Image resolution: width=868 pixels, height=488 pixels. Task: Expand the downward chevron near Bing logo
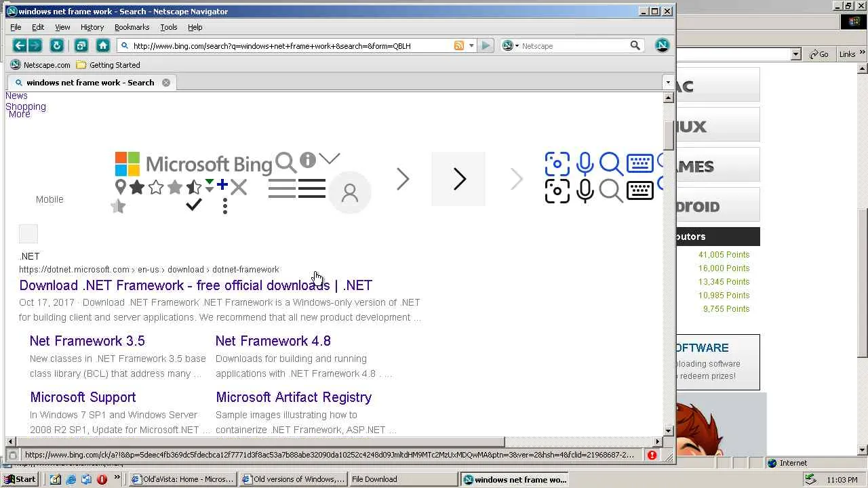330,159
